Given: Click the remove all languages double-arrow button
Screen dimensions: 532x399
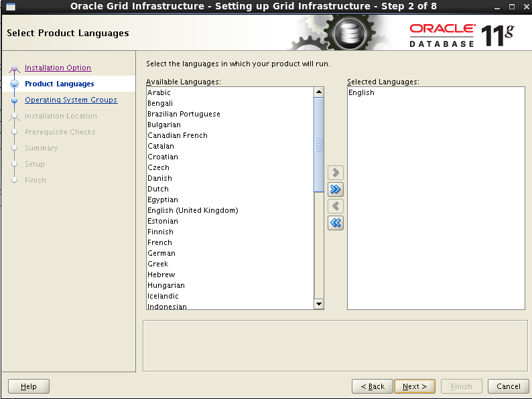Looking at the screenshot, I should [x=336, y=223].
